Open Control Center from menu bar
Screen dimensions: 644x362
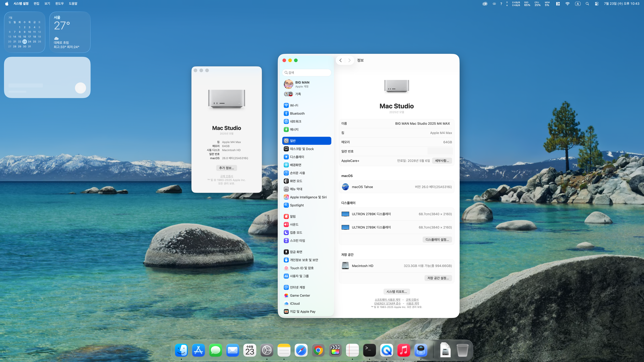596,4
